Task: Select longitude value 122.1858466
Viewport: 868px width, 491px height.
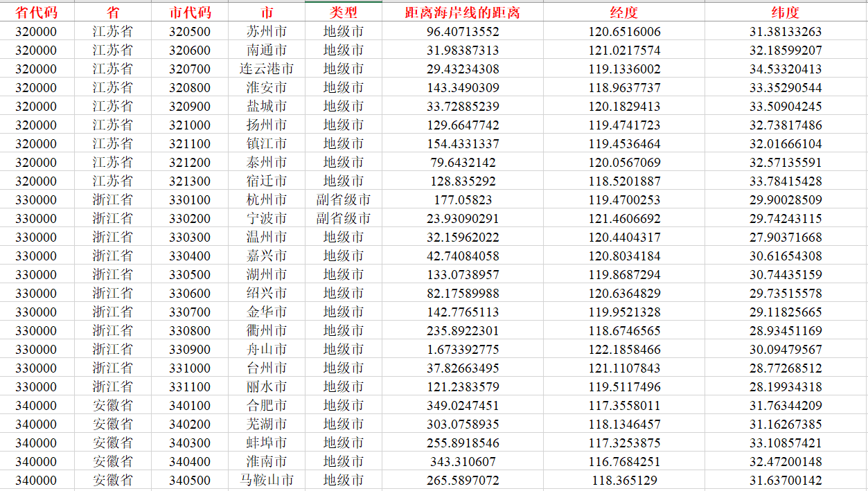Action: tap(624, 349)
